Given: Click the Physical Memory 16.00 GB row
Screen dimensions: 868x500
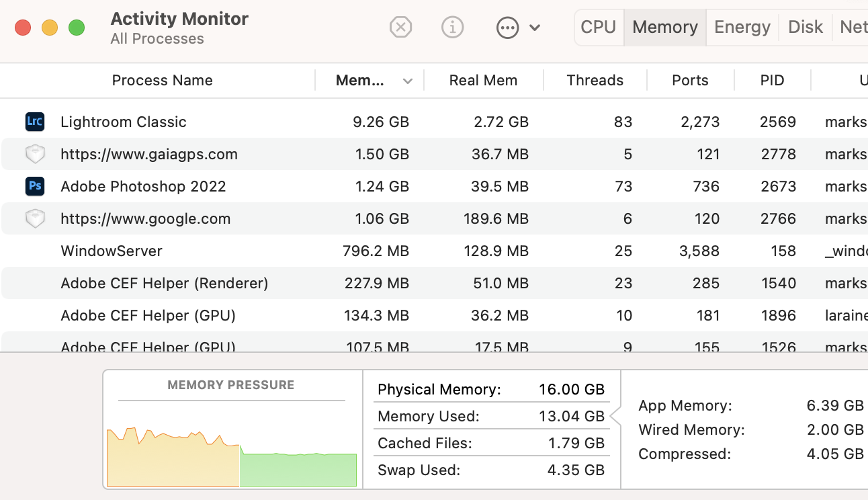Looking at the screenshot, I should (x=491, y=389).
